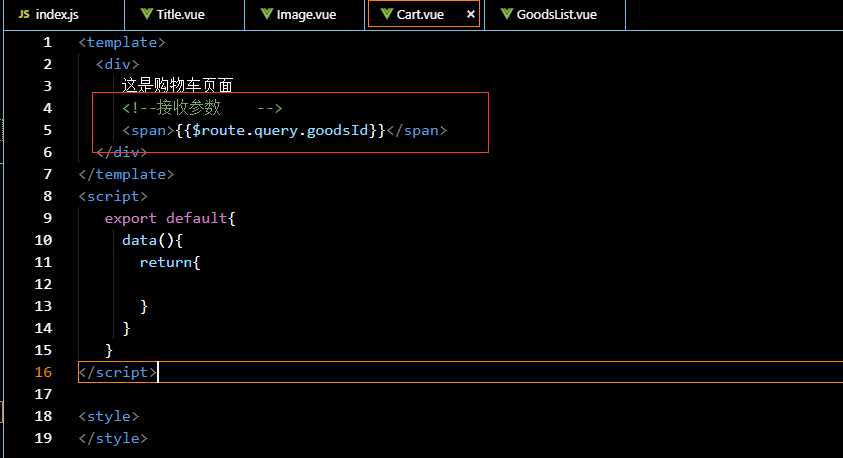Click the closing </template> tag
The width and height of the screenshot is (843, 458).
click(126, 175)
